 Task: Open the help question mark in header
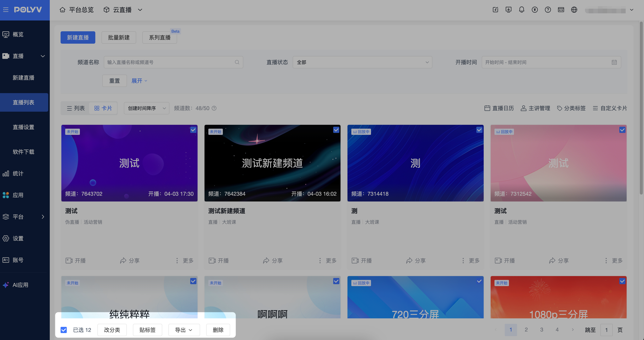[x=548, y=10]
